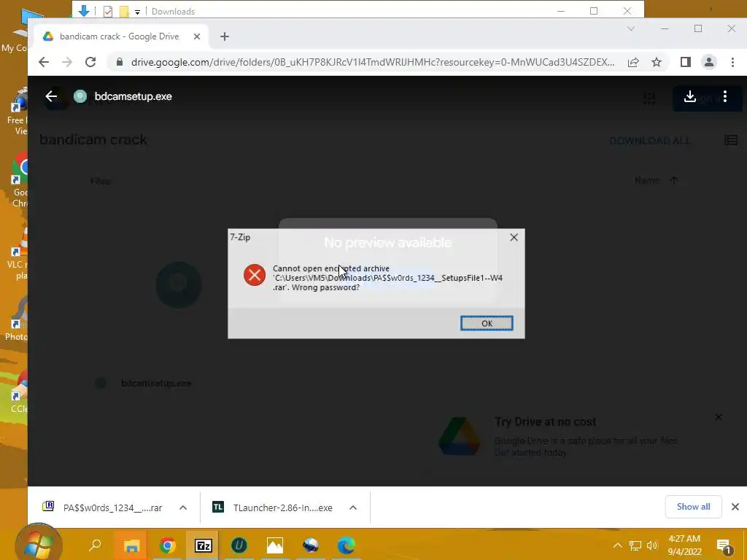Screen dimensions: 747x560
Task: Click the back arrow in Drive preview
Action: point(51,96)
